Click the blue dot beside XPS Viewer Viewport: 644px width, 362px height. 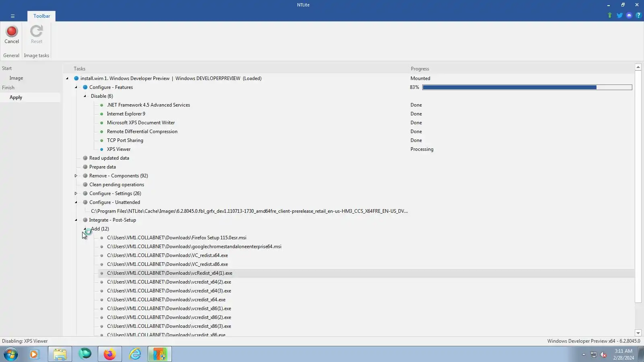(x=101, y=149)
